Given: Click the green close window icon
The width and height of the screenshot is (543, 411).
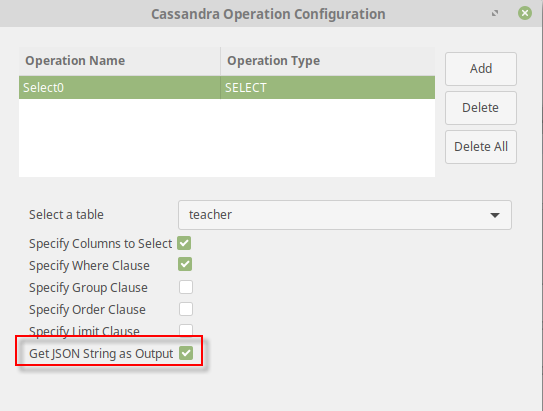Looking at the screenshot, I should tap(525, 13).
